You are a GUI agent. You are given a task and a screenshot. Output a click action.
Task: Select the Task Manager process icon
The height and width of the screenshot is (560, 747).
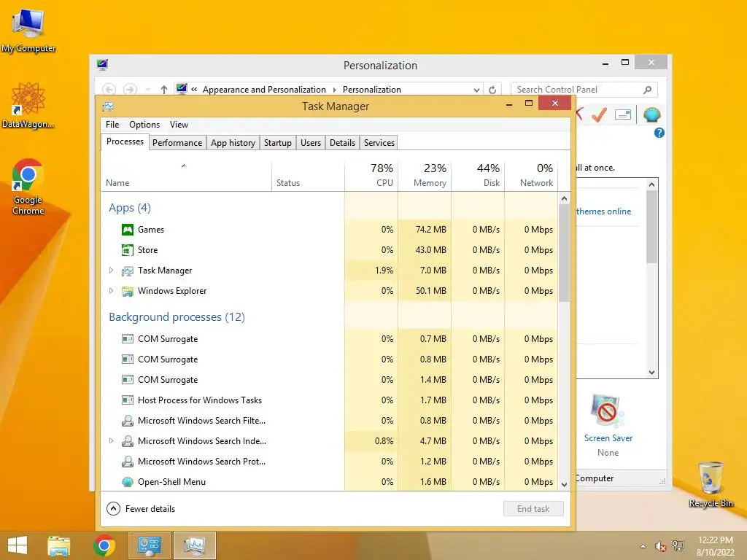coord(127,271)
